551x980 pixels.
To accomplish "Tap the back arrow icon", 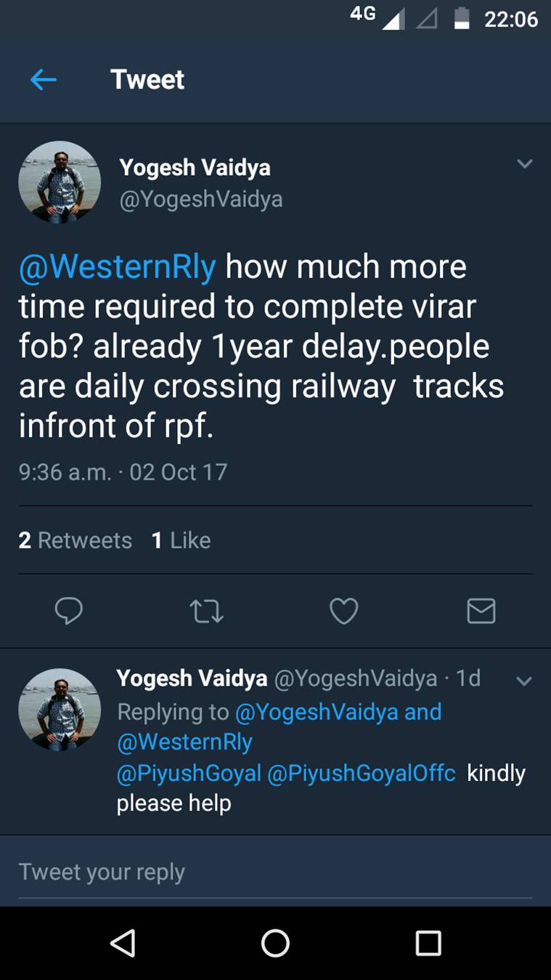I will [x=44, y=80].
